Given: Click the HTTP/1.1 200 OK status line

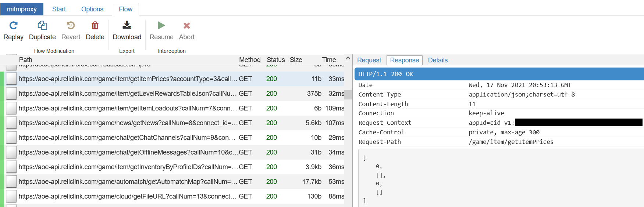Looking at the screenshot, I should 499,74.
